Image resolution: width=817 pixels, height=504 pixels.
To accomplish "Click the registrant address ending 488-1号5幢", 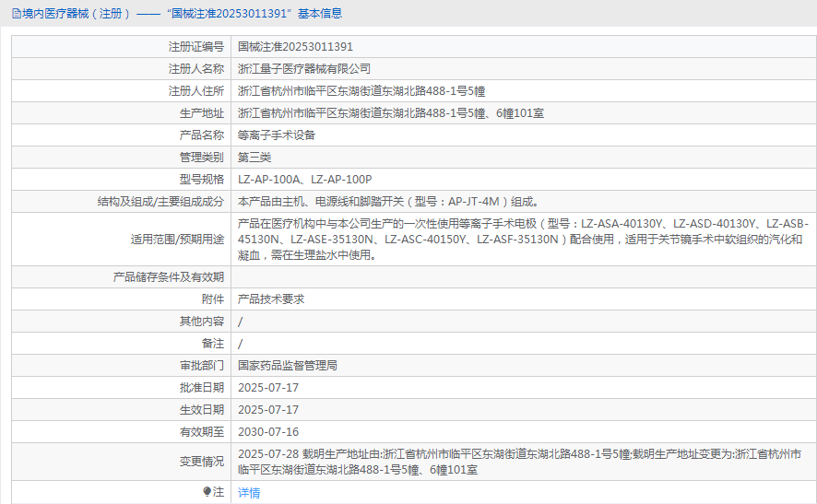I will pyautogui.click(x=361, y=91).
